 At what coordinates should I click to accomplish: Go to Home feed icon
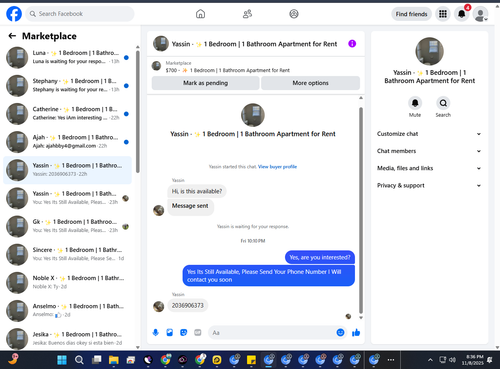click(200, 14)
